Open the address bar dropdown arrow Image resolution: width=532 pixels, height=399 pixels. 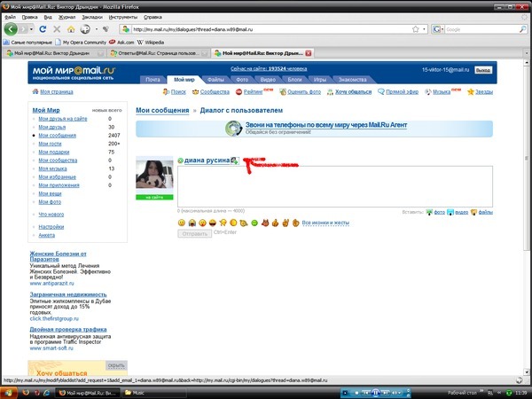click(424, 29)
